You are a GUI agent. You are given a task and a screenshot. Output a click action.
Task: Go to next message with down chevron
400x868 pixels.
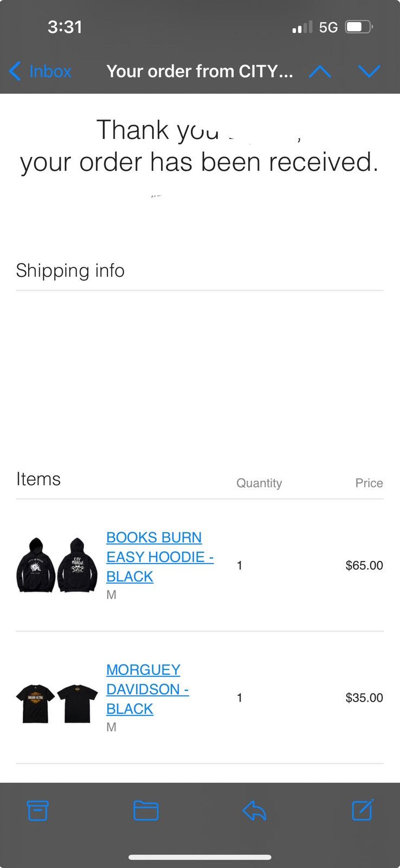click(369, 71)
